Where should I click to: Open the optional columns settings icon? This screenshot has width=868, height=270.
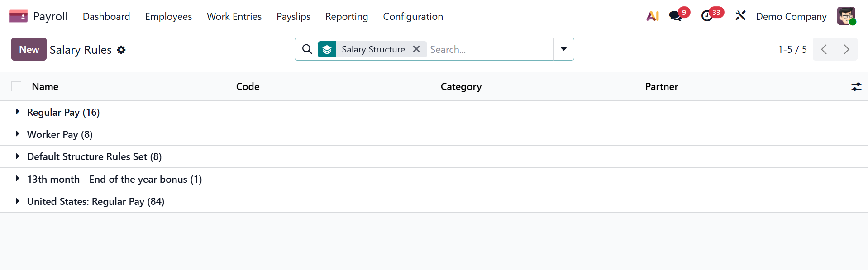tap(856, 87)
